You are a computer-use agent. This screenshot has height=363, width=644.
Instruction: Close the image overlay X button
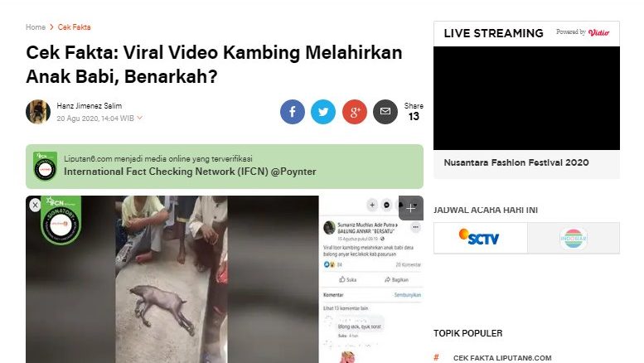[x=35, y=205]
